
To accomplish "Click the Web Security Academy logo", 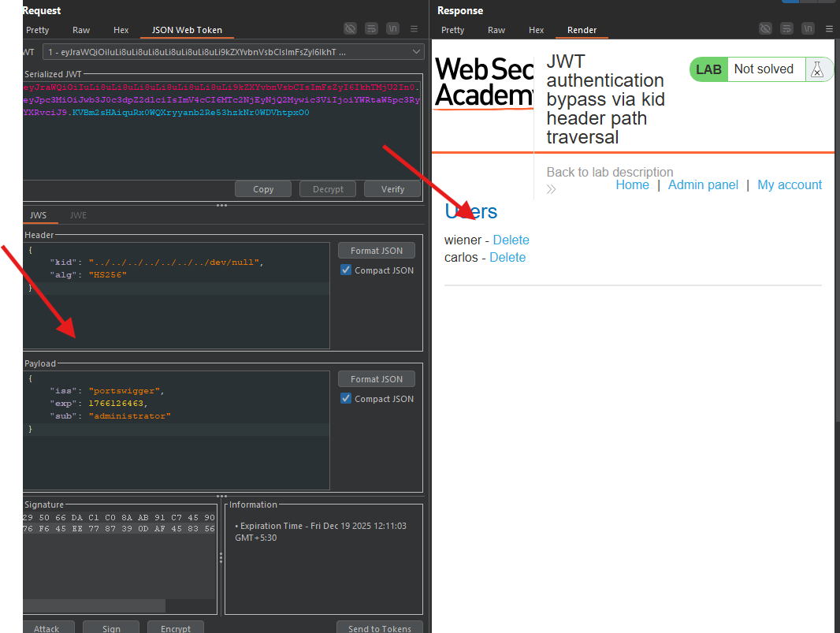I will point(484,83).
